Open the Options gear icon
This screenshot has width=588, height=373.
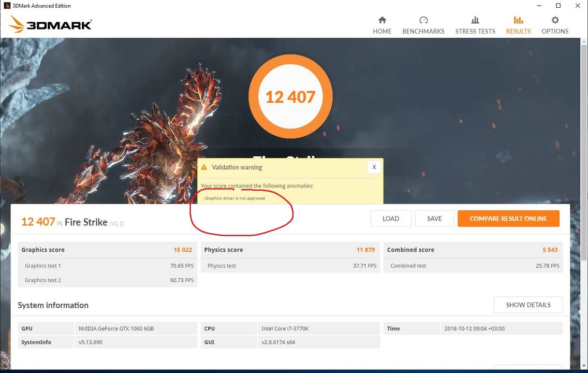coord(555,20)
